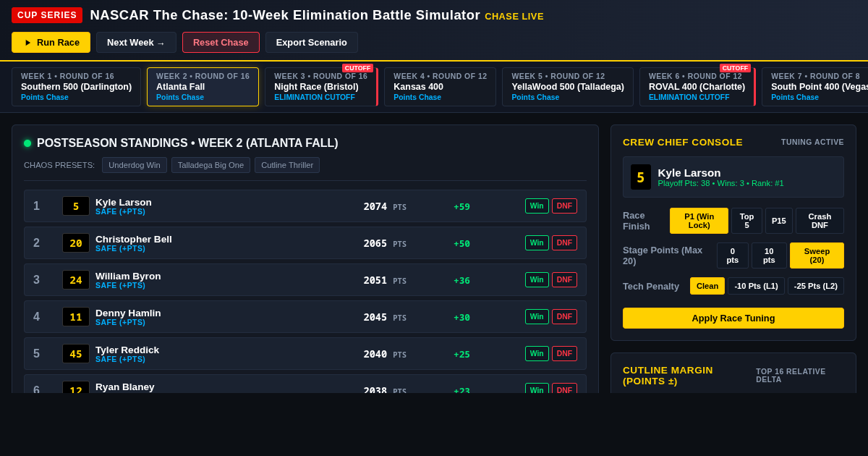The width and height of the screenshot is (868, 456).
Task: Export the current scenario
Action: pos(312,42)
